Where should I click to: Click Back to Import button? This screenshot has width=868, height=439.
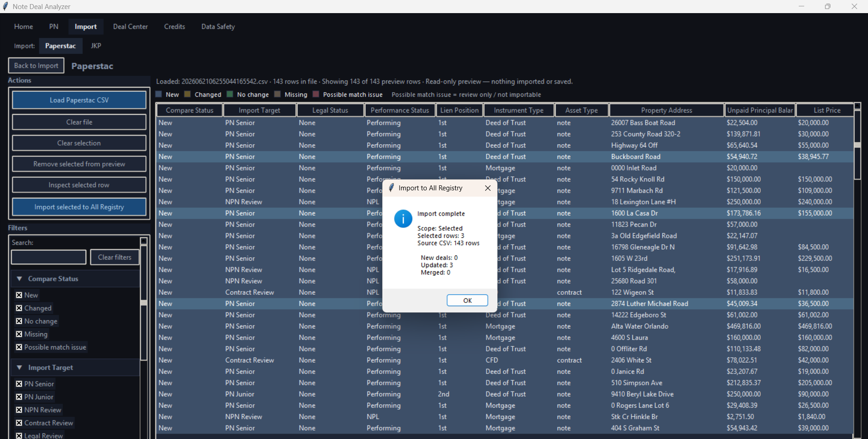click(36, 66)
